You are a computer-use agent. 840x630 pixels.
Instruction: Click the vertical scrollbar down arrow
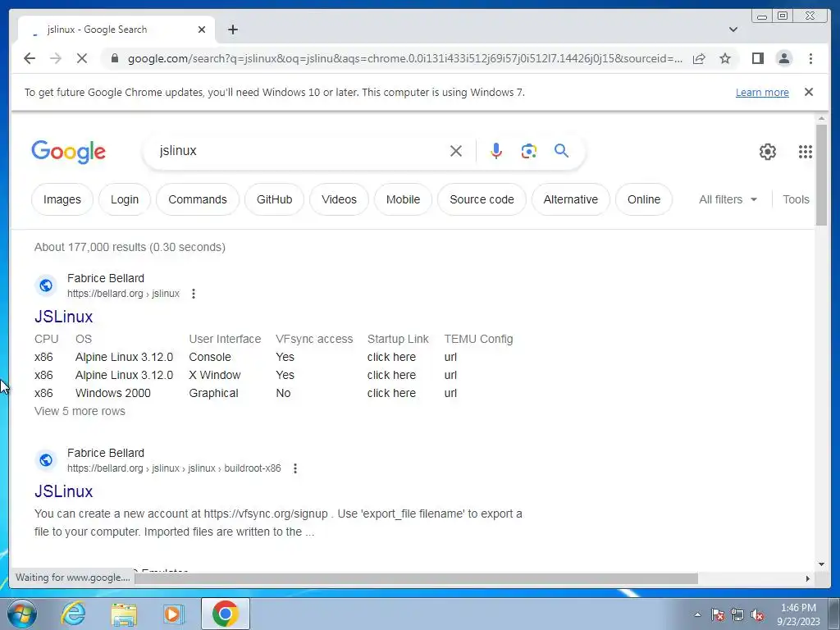coord(821,564)
